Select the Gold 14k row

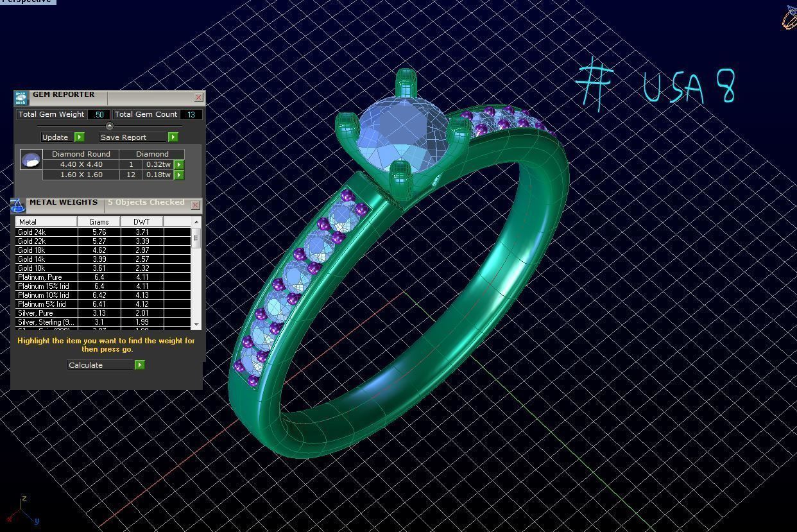103,259
